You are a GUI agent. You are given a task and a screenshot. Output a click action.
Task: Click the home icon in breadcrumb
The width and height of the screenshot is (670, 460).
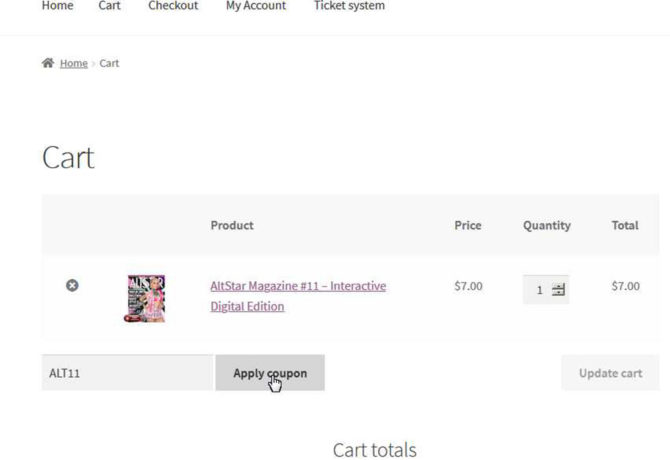click(47, 63)
